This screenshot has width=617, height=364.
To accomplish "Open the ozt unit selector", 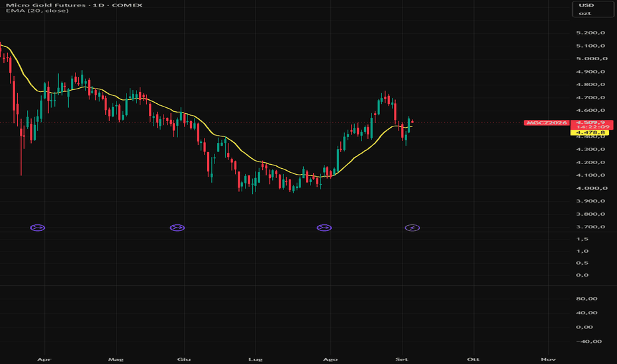I will [x=585, y=13].
